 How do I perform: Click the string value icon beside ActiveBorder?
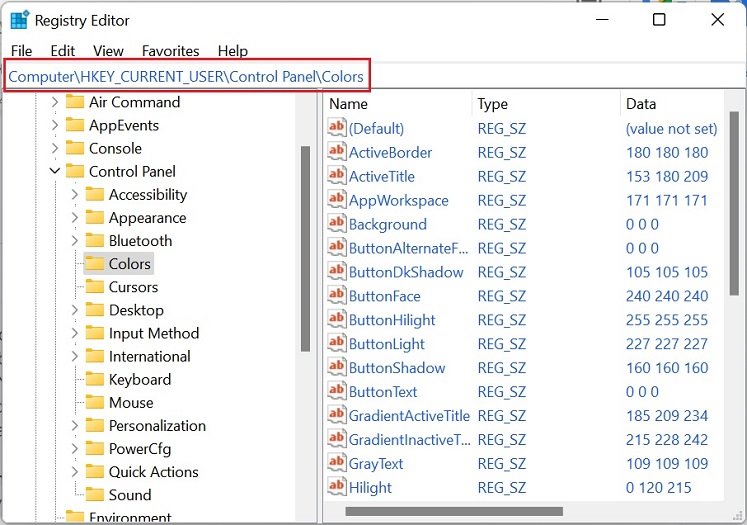[x=337, y=153]
